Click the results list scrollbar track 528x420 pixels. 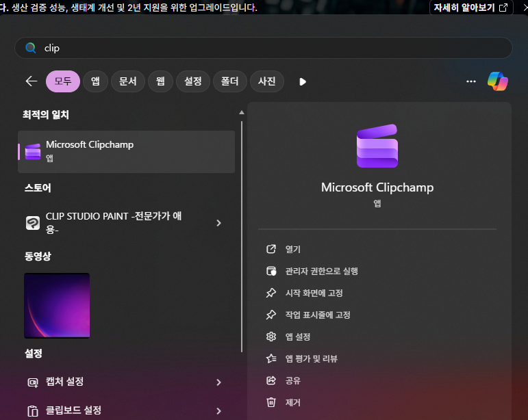[x=242, y=237]
